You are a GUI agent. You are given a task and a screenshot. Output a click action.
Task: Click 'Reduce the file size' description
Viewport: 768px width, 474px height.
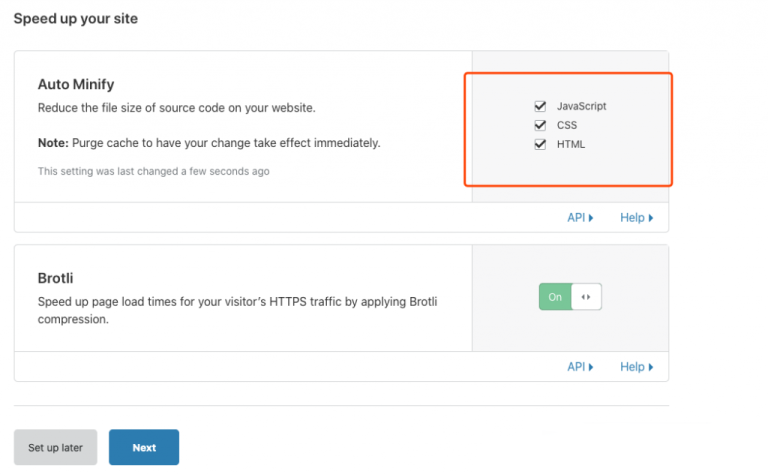click(177, 108)
